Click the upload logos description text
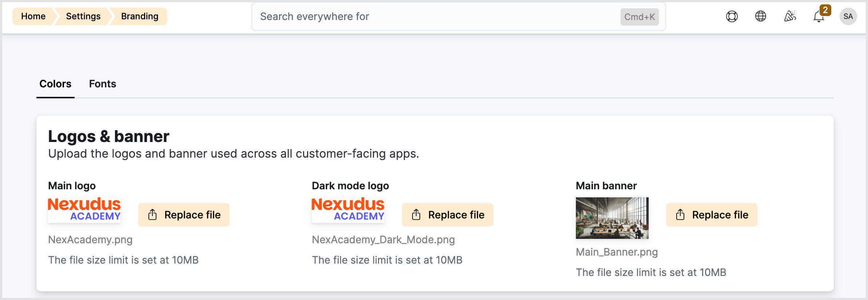This screenshot has width=868, height=300. 234,154
